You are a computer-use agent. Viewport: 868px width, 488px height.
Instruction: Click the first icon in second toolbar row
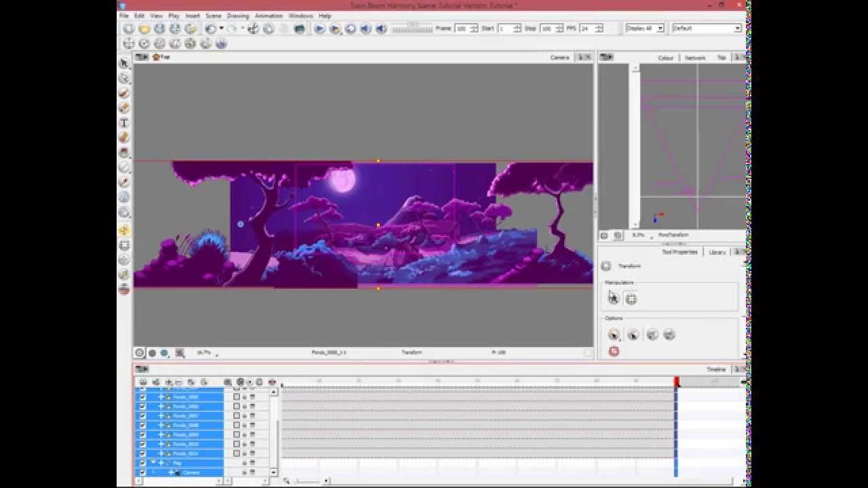click(x=129, y=43)
